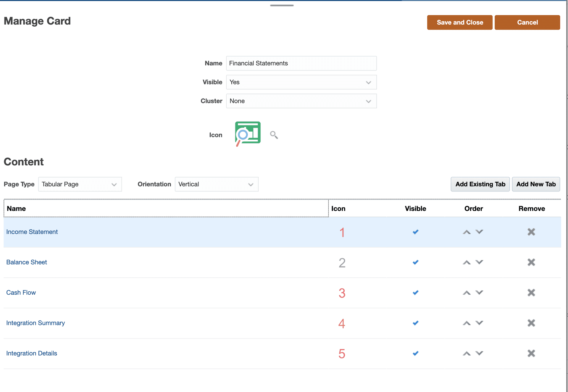This screenshot has height=392, width=568.
Task: Toggle visibility of Integration Details tab
Action: (x=416, y=353)
